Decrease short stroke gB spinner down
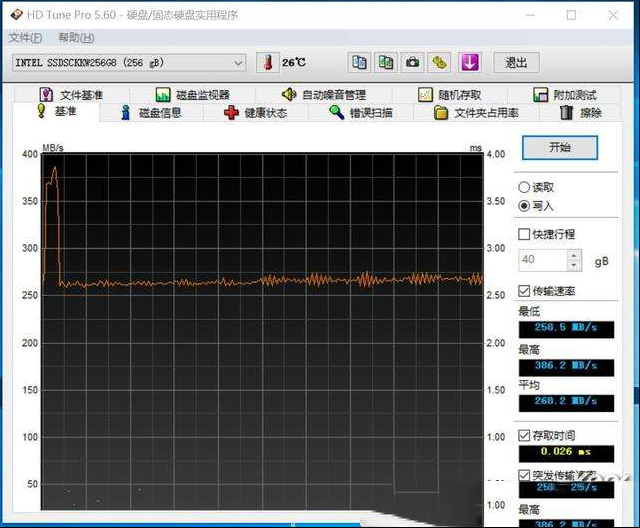 click(x=574, y=265)
